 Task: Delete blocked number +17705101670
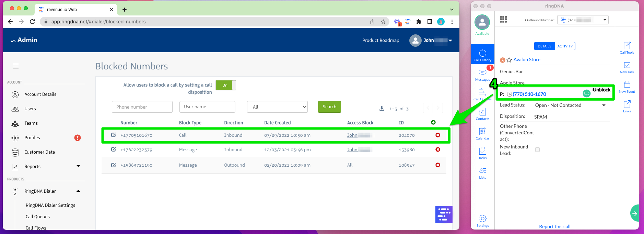click(x=438, y=135)
